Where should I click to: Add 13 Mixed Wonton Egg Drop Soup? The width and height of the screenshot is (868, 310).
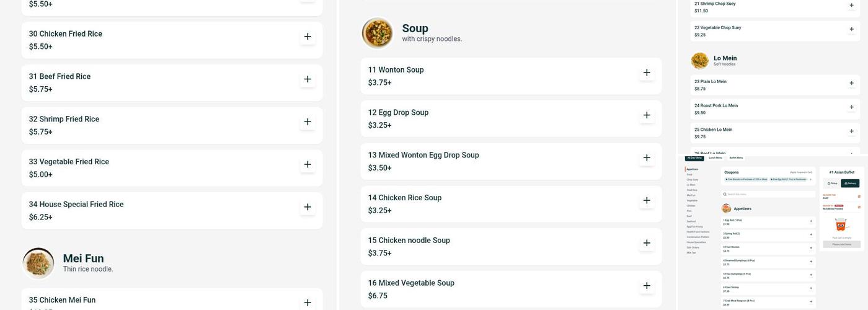(646, 158)
